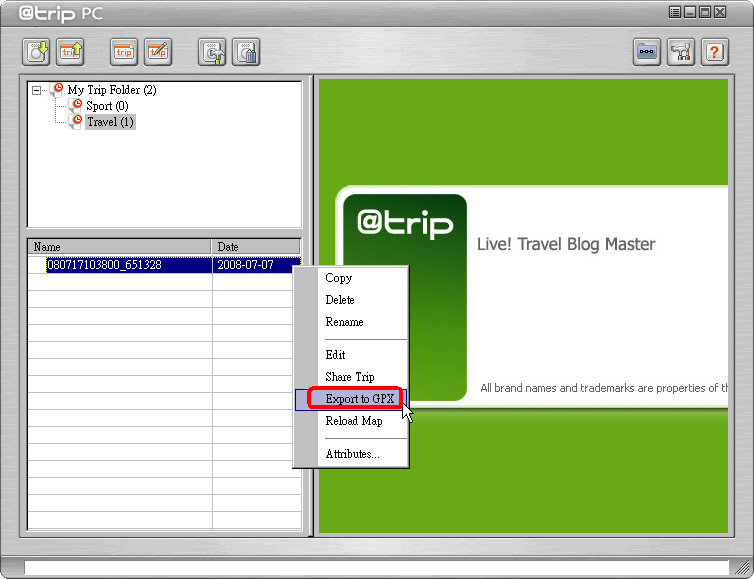754x579 pixels.
Task: Open Attributes... from the context menu
Action: [351, 454]
